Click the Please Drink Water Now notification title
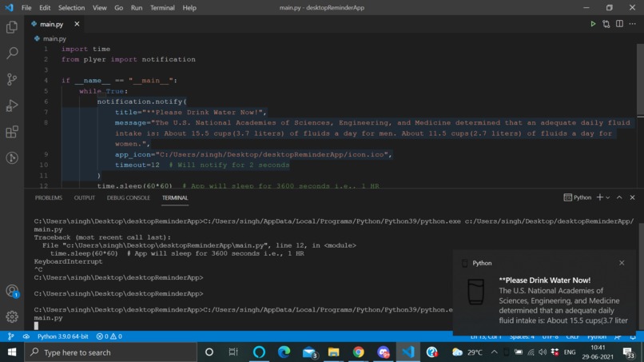Viewport: 644px width, 362px height. pyautogui.click(x=545, y=280)
